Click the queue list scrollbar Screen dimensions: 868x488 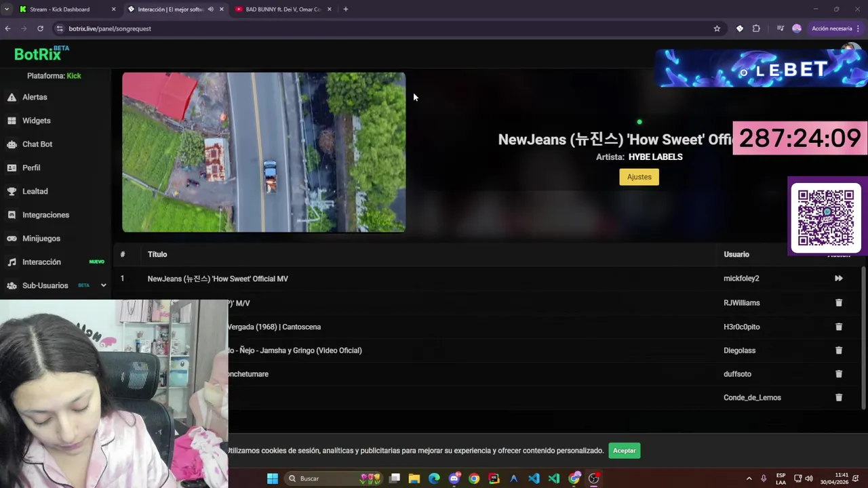pos(864,338)
